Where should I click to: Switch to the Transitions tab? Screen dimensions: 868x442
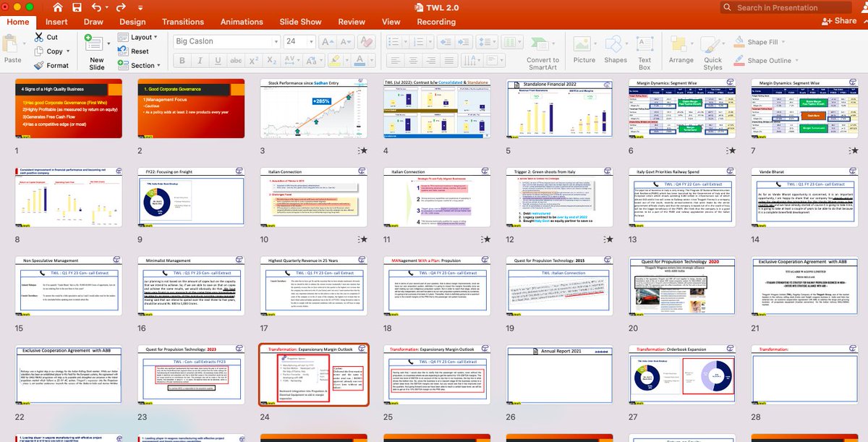coord(183,22)
